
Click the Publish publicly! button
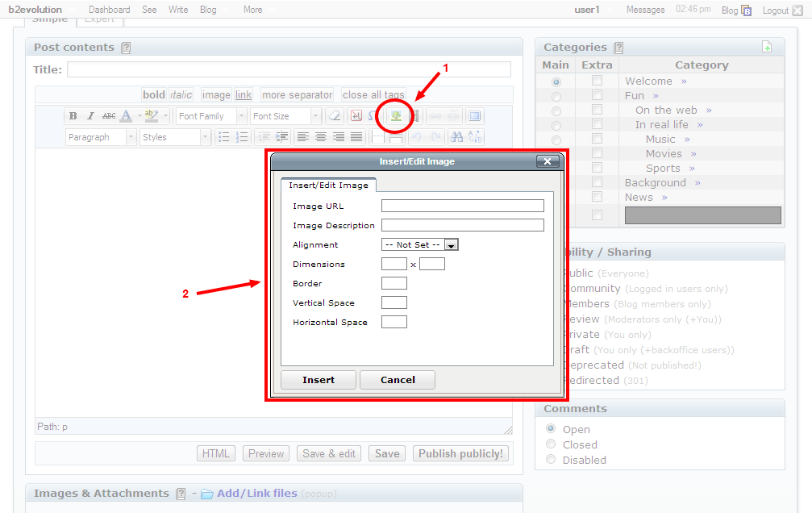(460, 453)
